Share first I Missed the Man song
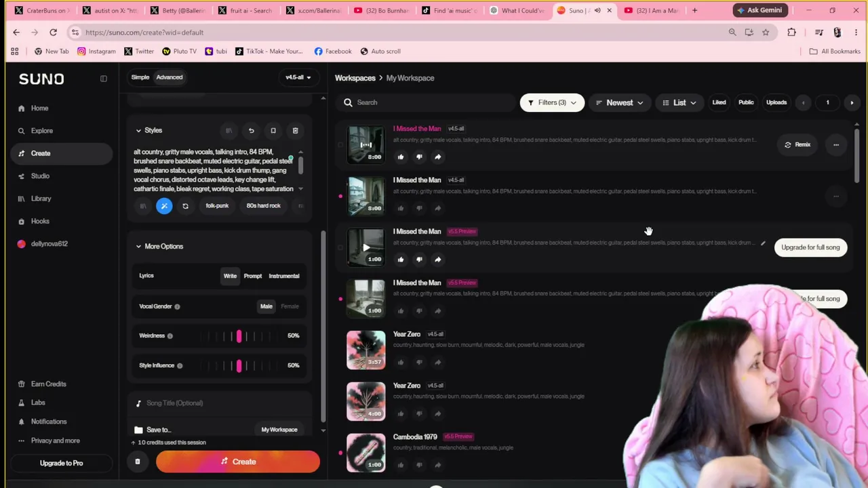 pyautogui.click(x=438, y=157)
